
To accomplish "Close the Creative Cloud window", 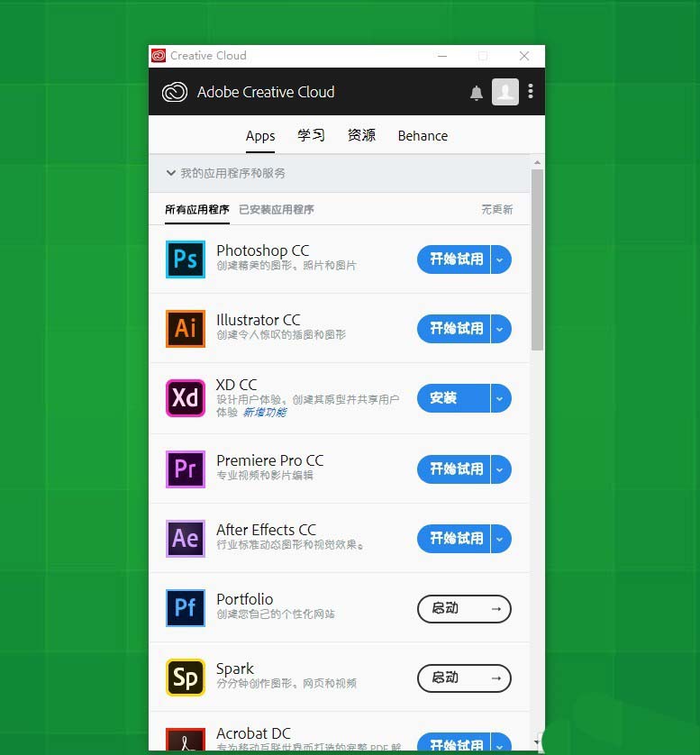I will pyautogui.click(x=524, y=56).
